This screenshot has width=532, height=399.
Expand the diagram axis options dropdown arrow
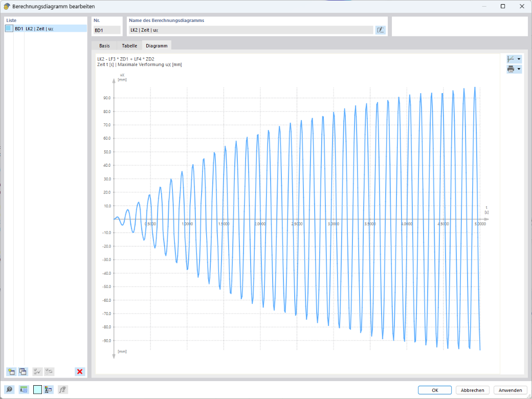tap(519, 59)
